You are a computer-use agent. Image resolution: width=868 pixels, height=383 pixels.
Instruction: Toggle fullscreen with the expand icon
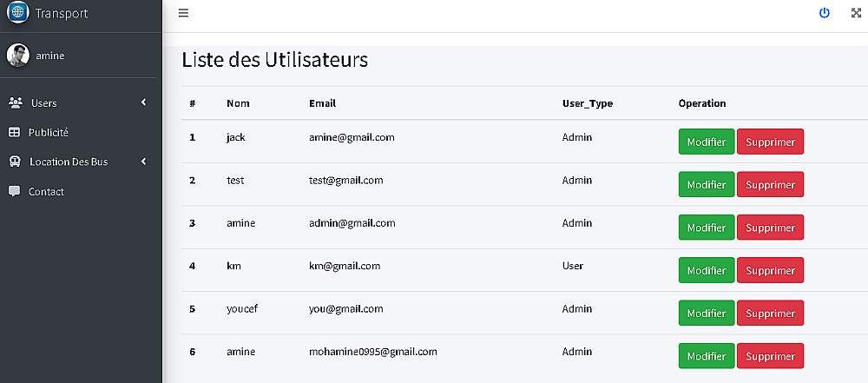click(x=855, y=13)
